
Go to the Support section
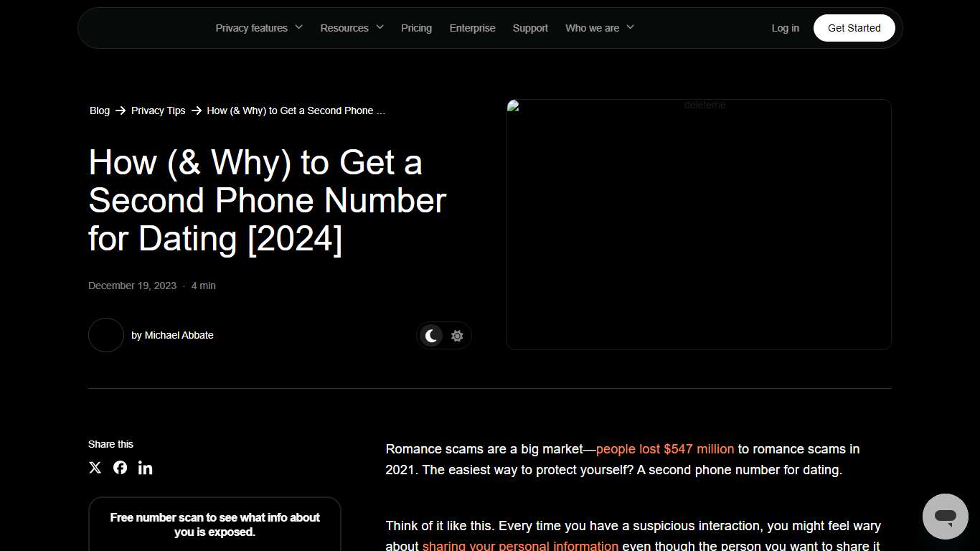pyautogui.click(x=530, y=28)
